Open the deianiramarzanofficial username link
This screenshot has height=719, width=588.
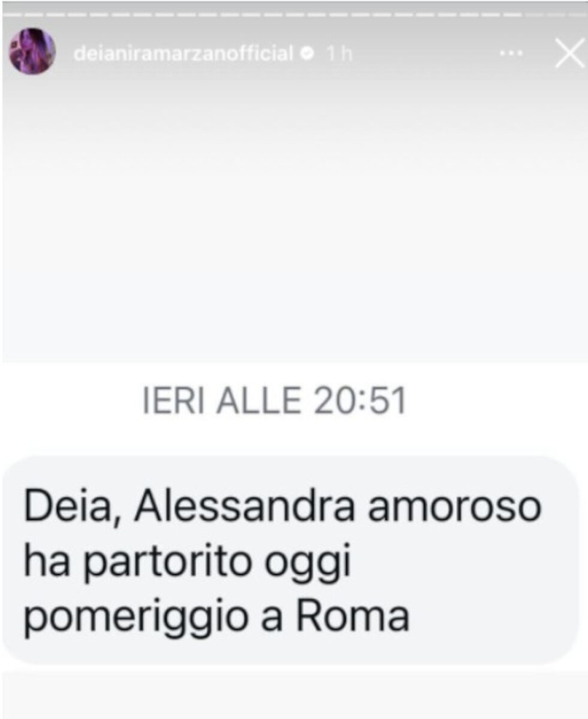pos(184,54)
